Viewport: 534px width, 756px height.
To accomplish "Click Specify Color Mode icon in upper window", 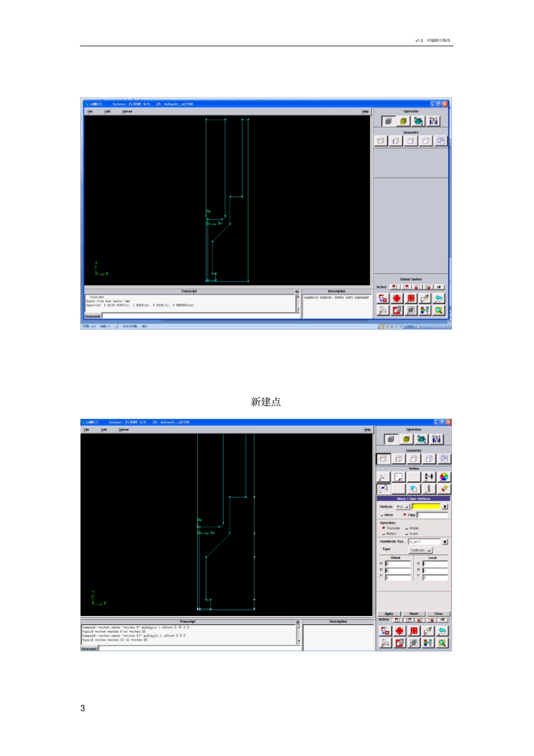I will point(425,310).
